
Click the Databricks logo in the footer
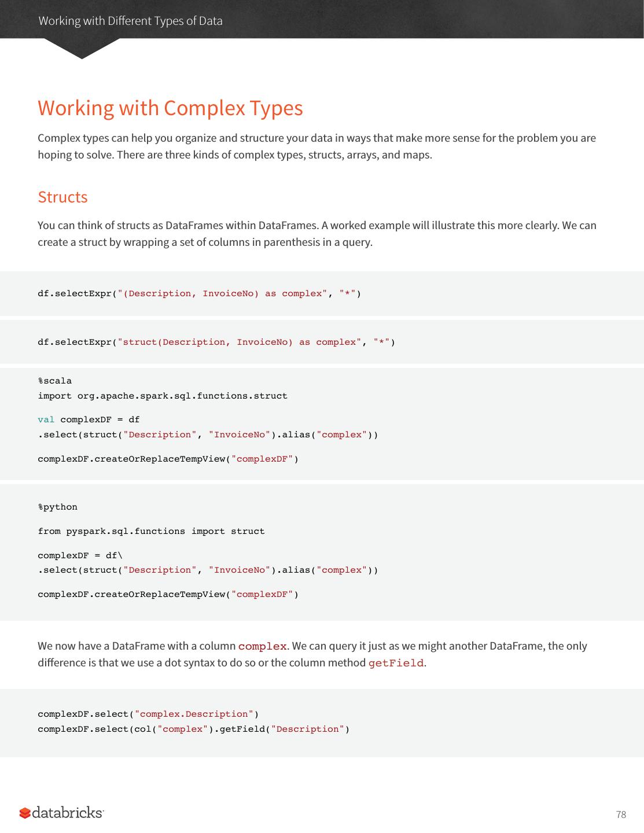[x=61, y=813]
